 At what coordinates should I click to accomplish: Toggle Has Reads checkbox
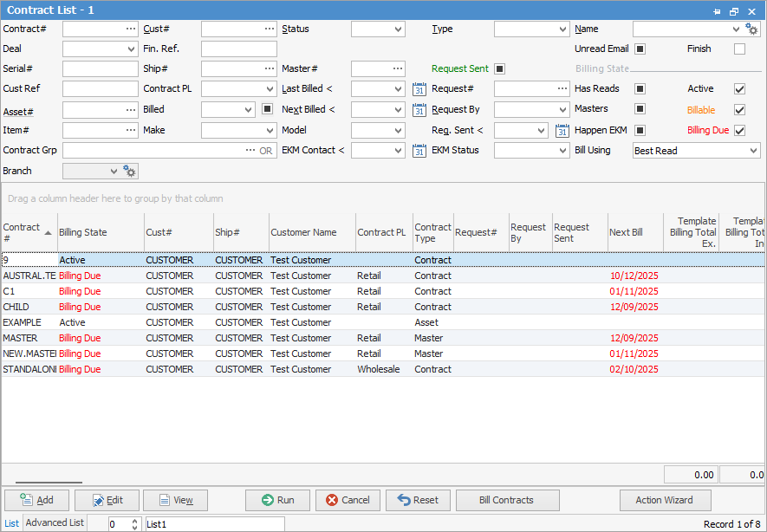tap(640, 88)
